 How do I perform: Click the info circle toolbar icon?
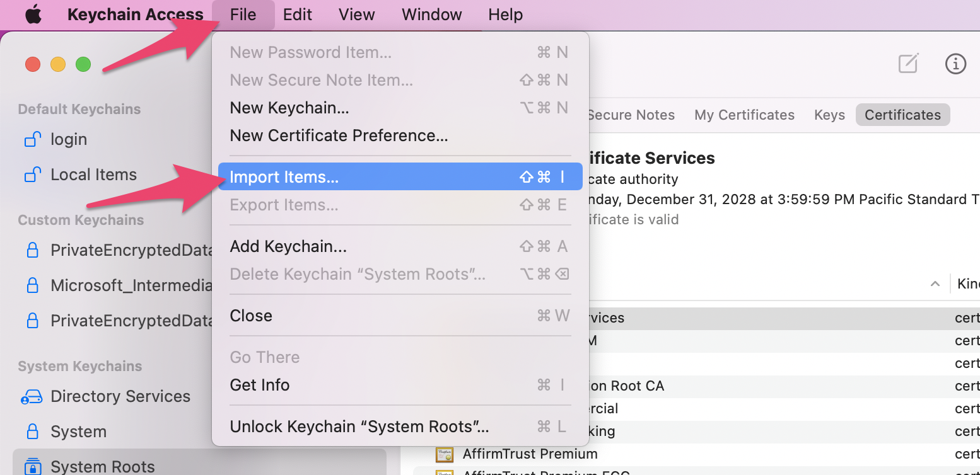[x=956, y=64]
